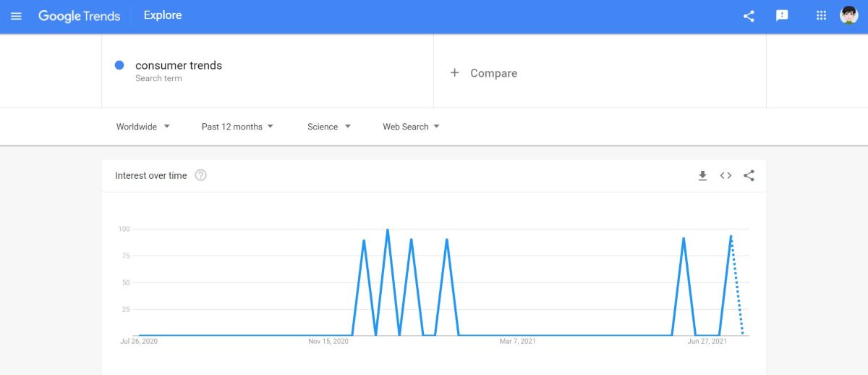Go to Google Trends home logo
Screen dimensions: 868x375
pyautogui.click(x=80, y=16)
